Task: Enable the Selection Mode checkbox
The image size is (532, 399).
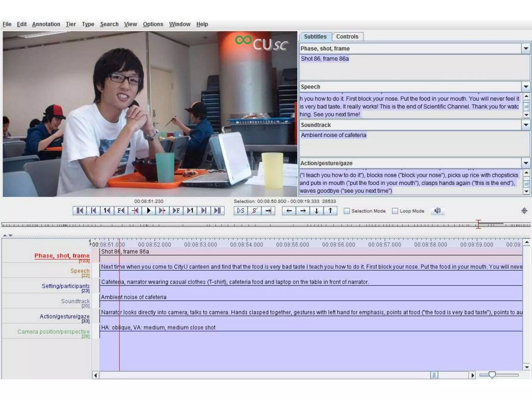Action: [x=347, y=211]
